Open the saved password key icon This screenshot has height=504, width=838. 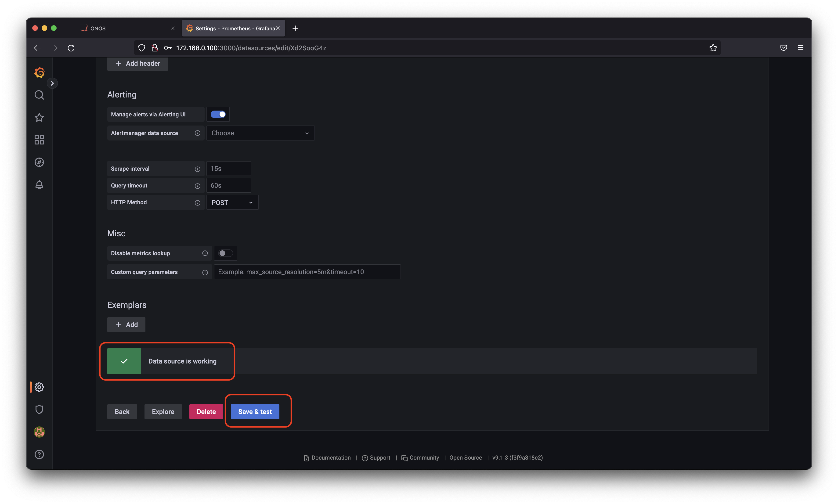(x=167, y=48)
